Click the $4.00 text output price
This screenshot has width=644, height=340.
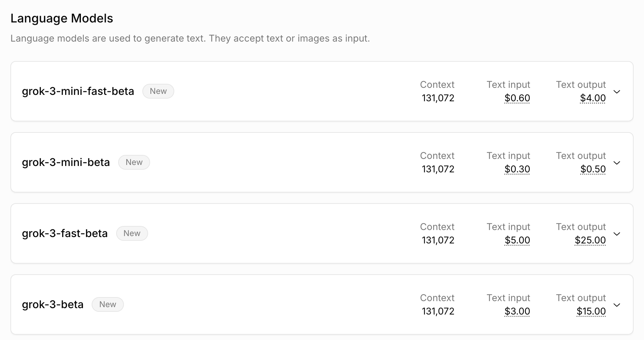[x=593, y=98]
